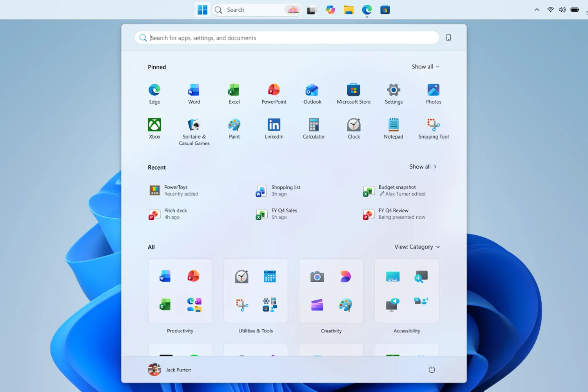Launch Microsoft Store from pinned apps
The height and width of the screenshot is (392, 588).
pos(354,94)
